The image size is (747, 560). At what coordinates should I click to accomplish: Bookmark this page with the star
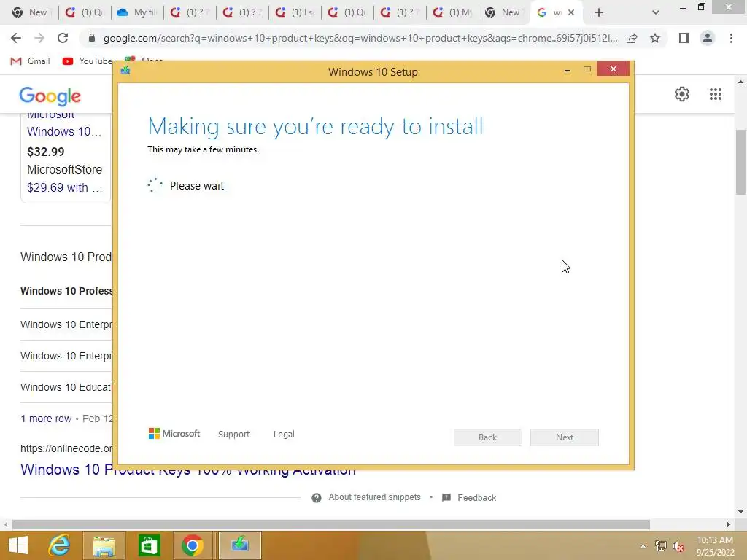pos(655,38)
